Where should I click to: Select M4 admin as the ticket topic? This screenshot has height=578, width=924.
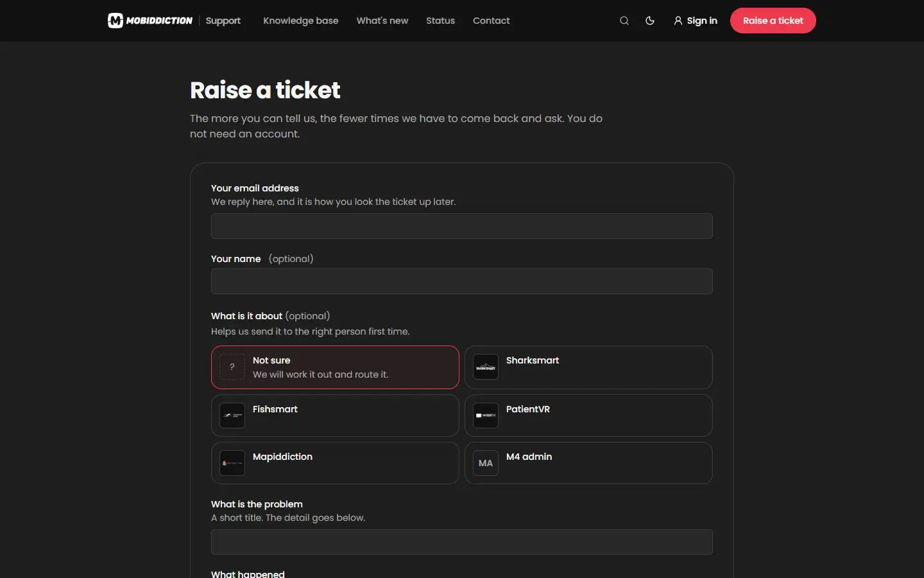point(588,463)
